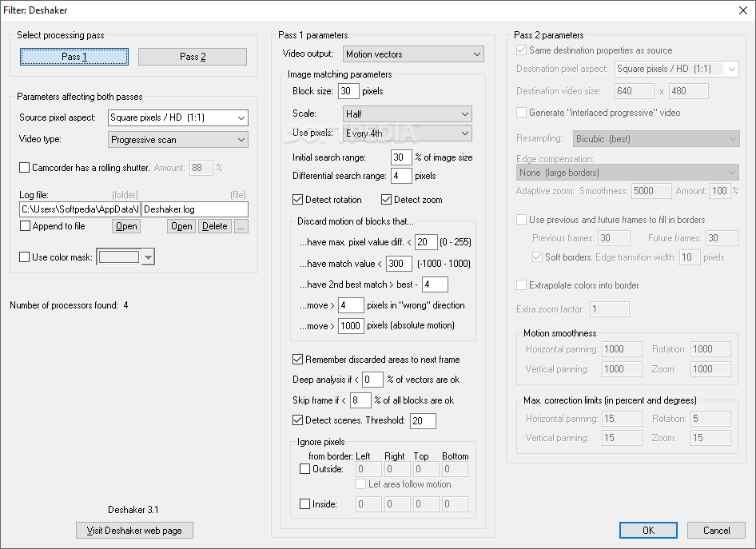Click the Block size input field

(348, 91)
